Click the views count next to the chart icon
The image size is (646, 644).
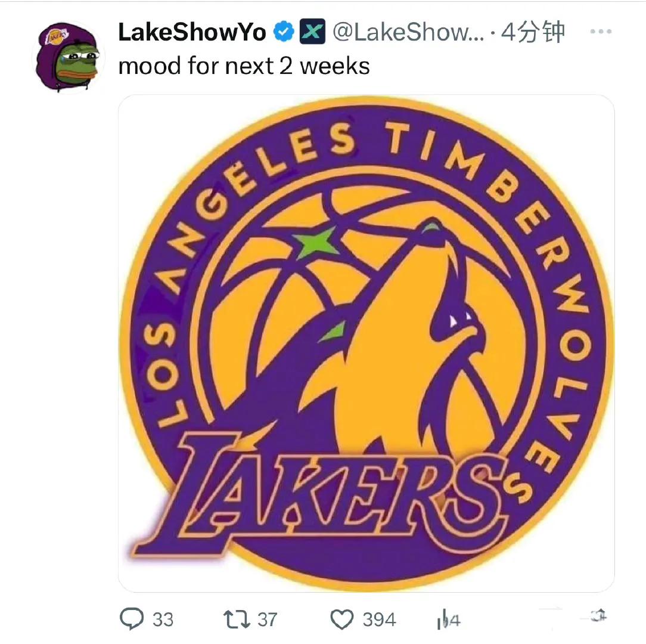[x=454, y=620]
